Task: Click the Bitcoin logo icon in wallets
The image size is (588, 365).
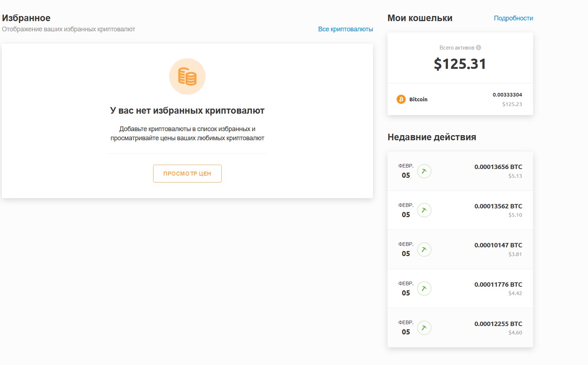Action: pyautogui.click(x=401, y=99)
